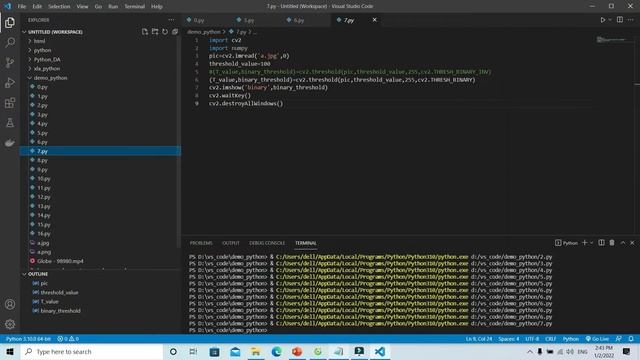640x360 pixels.
Task: Open explorer More Actions ellipsis
Action: coord(171,20)
